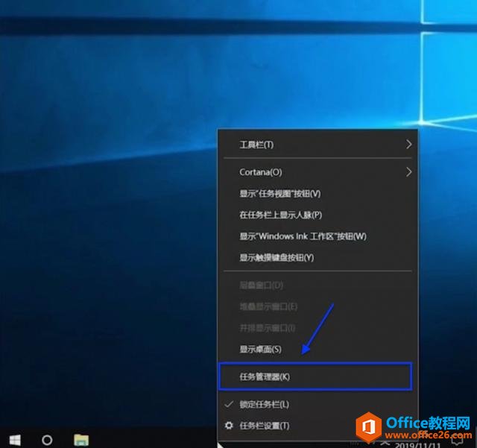Expand the 工具栏(T) submenu arrow
The height and width of the screenshot is (448, 477).
click(x=408, y=145)
